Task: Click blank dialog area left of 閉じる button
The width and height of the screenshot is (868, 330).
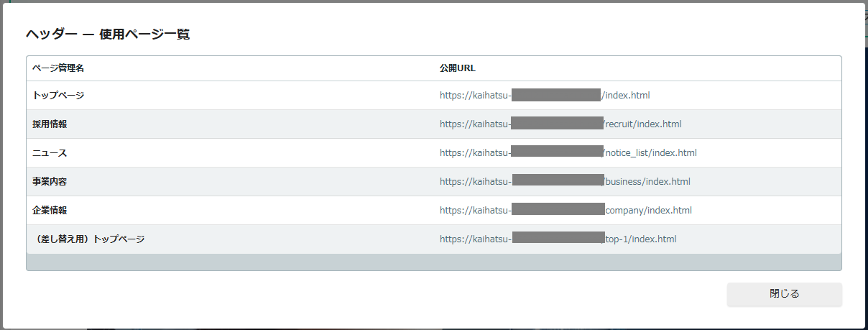Action: pos(374,294)
